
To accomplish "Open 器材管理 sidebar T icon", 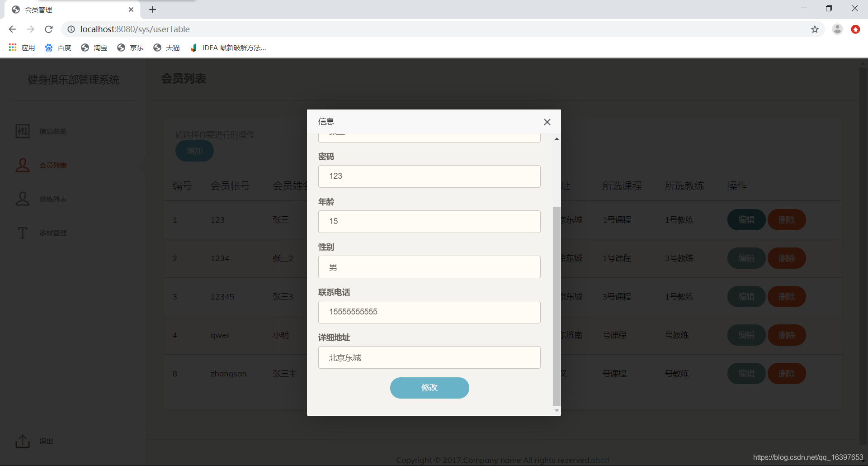I will [23, 233].
